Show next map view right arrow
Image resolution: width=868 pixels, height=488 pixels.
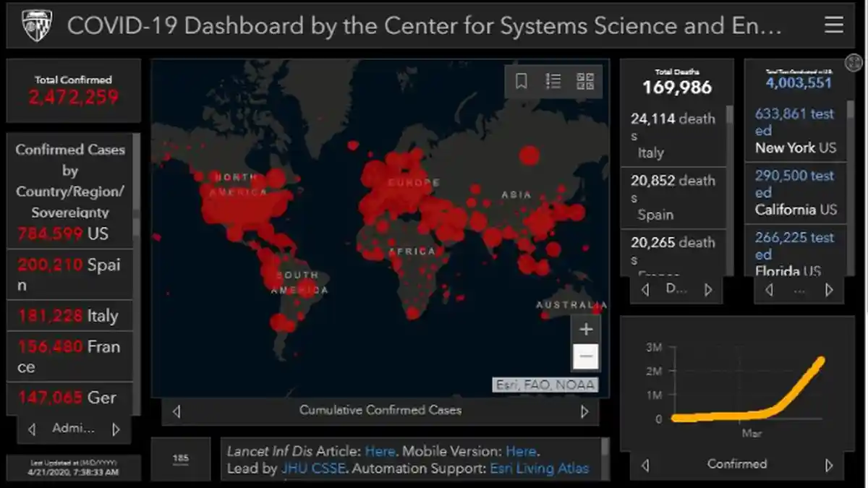pyautogui.click(x=584, y=411)
